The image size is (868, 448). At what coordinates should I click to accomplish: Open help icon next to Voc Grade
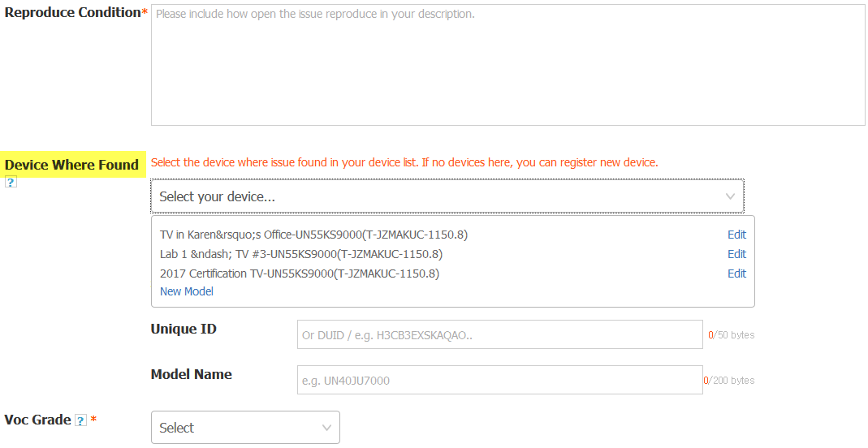pyautogui.click(x=80, y=421)
